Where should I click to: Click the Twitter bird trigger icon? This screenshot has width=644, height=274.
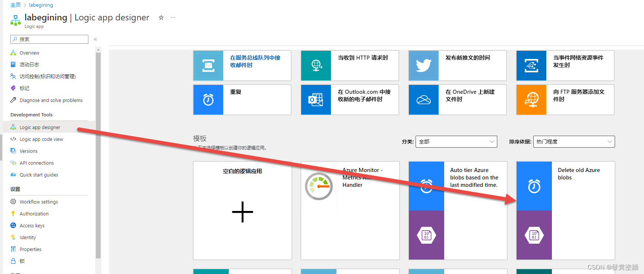pos(424,66)
